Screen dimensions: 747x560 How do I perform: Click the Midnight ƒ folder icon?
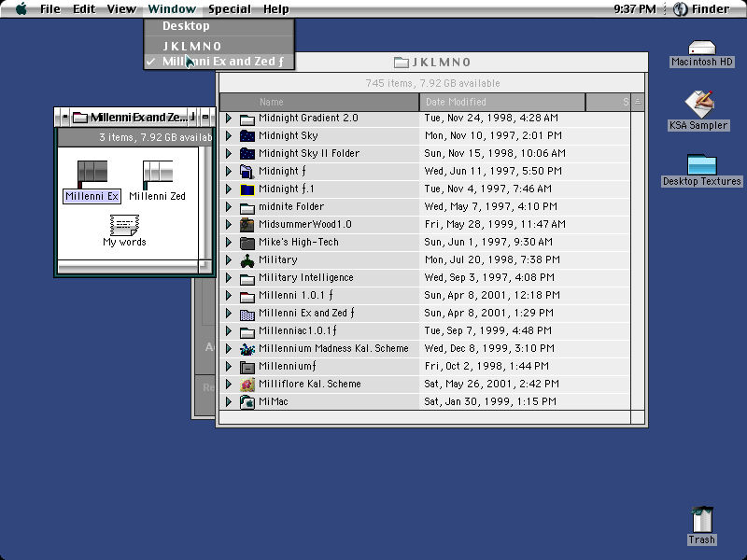pos(247,171)
